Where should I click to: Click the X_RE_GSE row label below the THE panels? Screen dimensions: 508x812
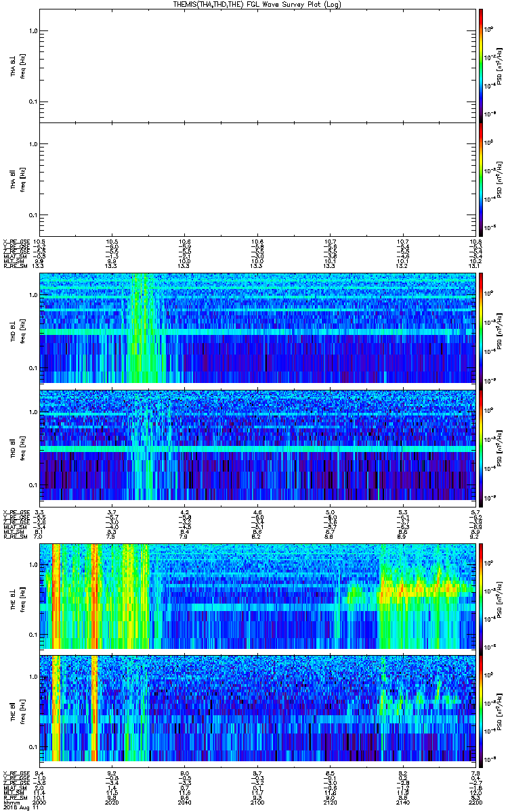[x=16, y=773]
